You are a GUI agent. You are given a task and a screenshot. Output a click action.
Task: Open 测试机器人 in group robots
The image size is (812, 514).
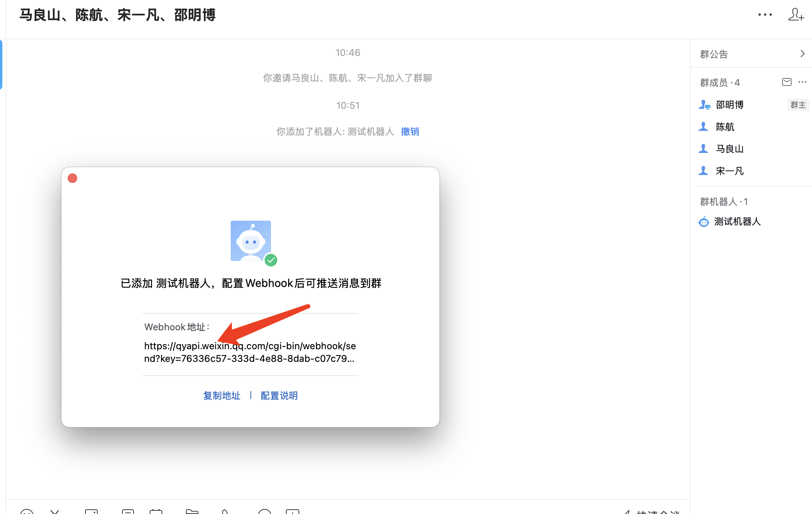pyautogui.click(x=737, y=222)
